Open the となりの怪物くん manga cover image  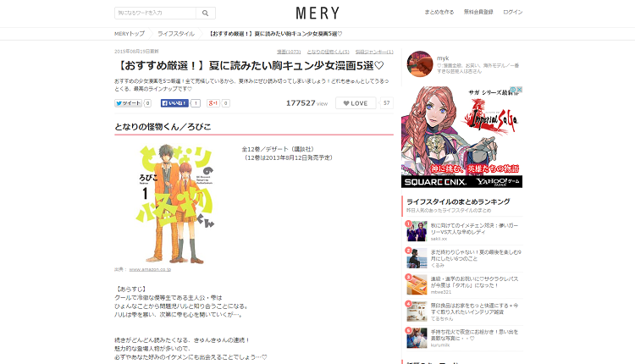tap(174, 204)
